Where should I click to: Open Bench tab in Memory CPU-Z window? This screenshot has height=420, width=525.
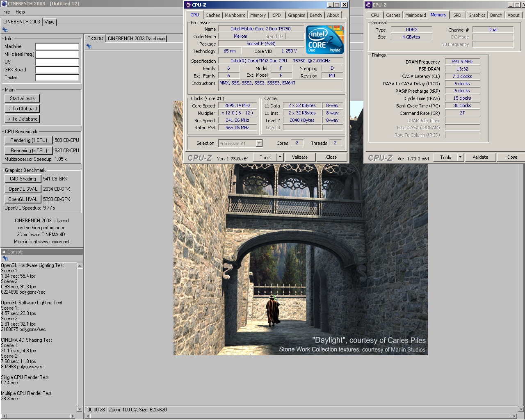496,15
